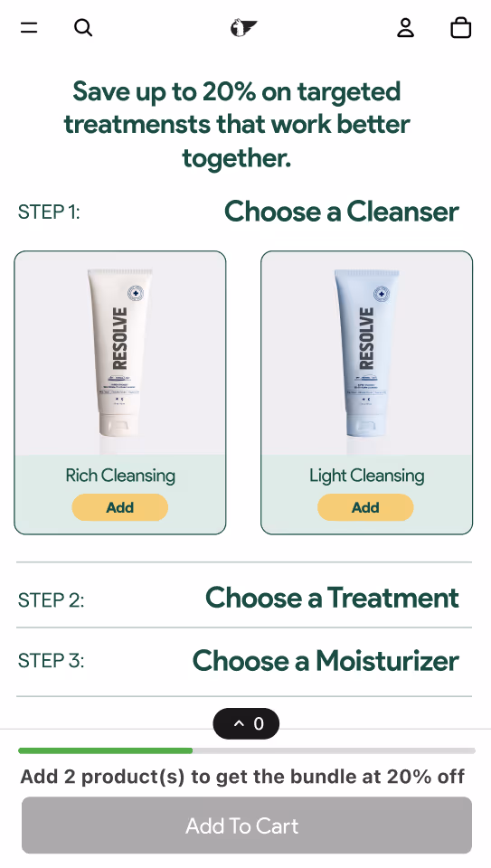Open the search magnifier icon
Image resolution: width=491 pixels, height=868 pixels.
point(83,27)
